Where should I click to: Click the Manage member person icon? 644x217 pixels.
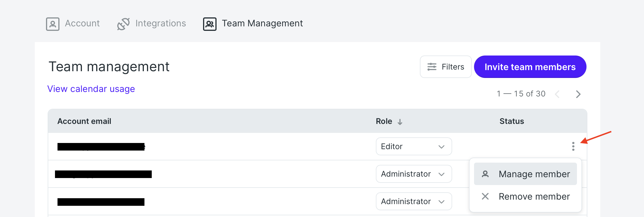click(485, 174)
